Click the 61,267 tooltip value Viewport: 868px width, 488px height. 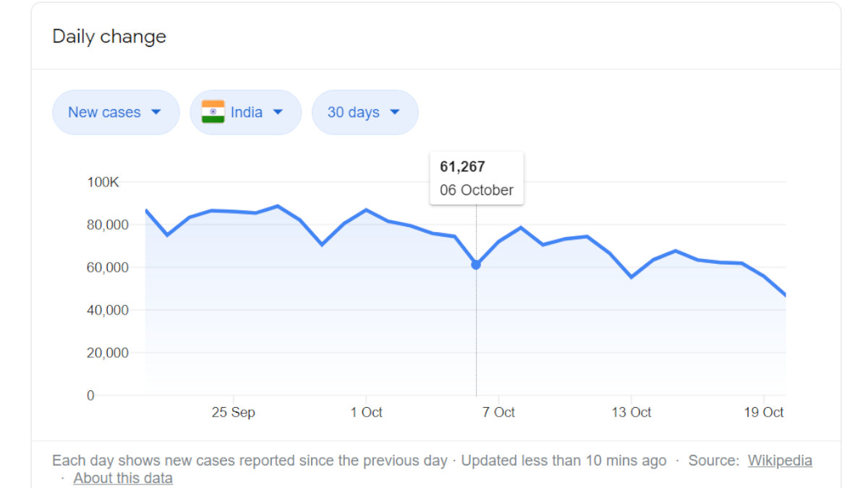[462, 167]
